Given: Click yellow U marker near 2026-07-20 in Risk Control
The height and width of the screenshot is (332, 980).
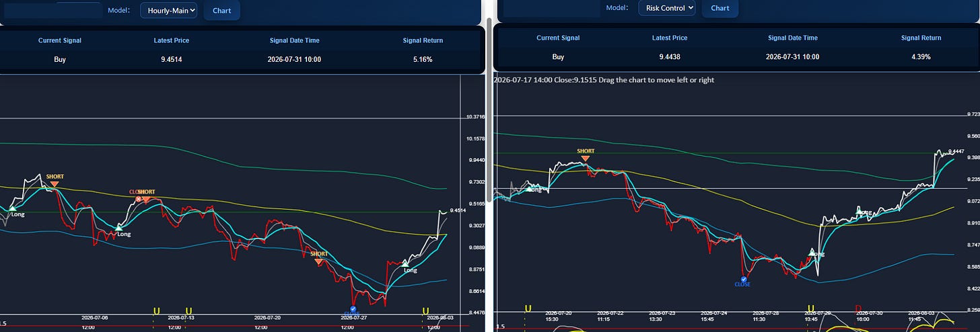Looking at the screenshot, I should [x=528, y=308].
